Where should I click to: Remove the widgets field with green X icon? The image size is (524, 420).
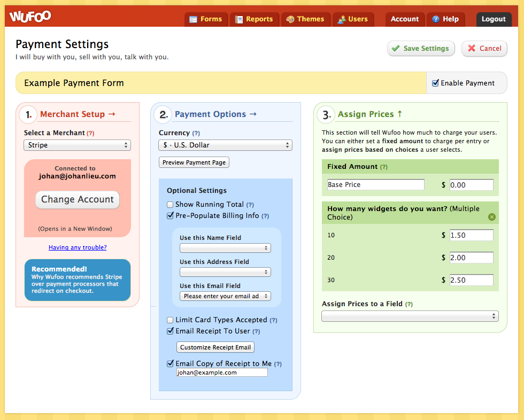coord(491,217)
